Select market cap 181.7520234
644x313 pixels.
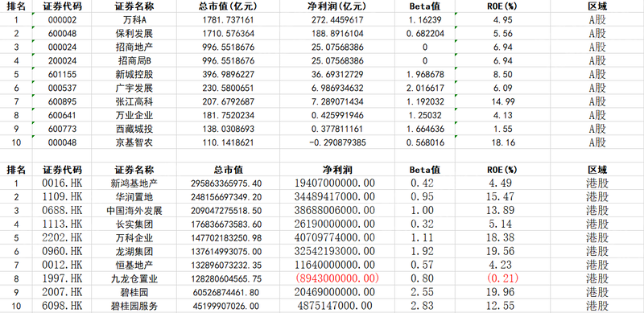[x=229, y=115]
